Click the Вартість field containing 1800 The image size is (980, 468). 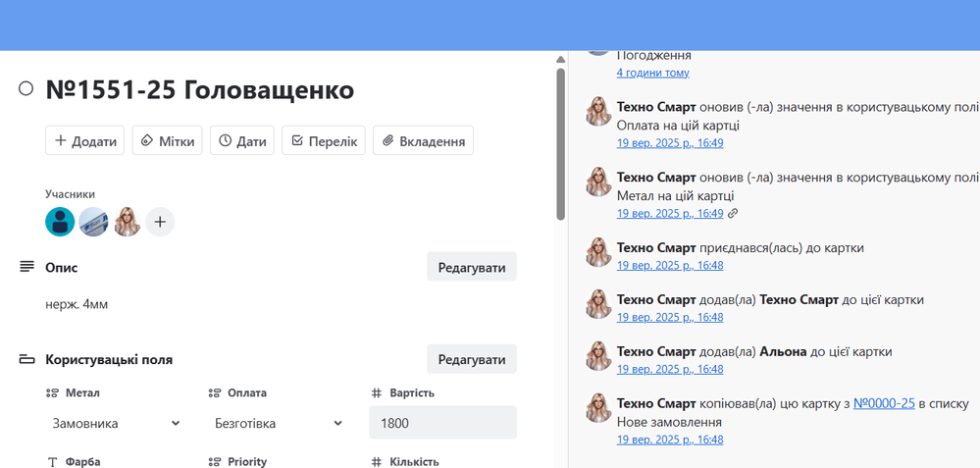(x=442, y=423)
